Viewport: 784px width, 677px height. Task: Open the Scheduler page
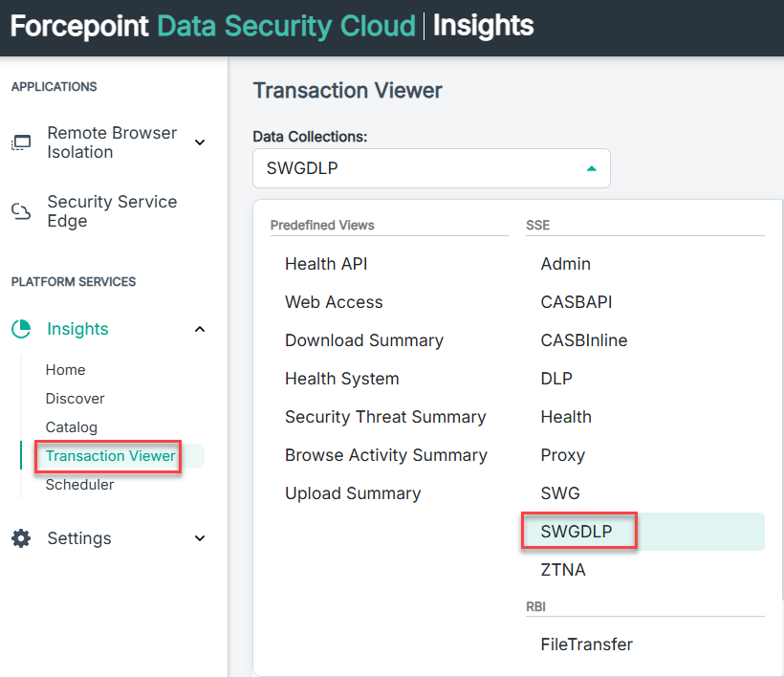79,485
